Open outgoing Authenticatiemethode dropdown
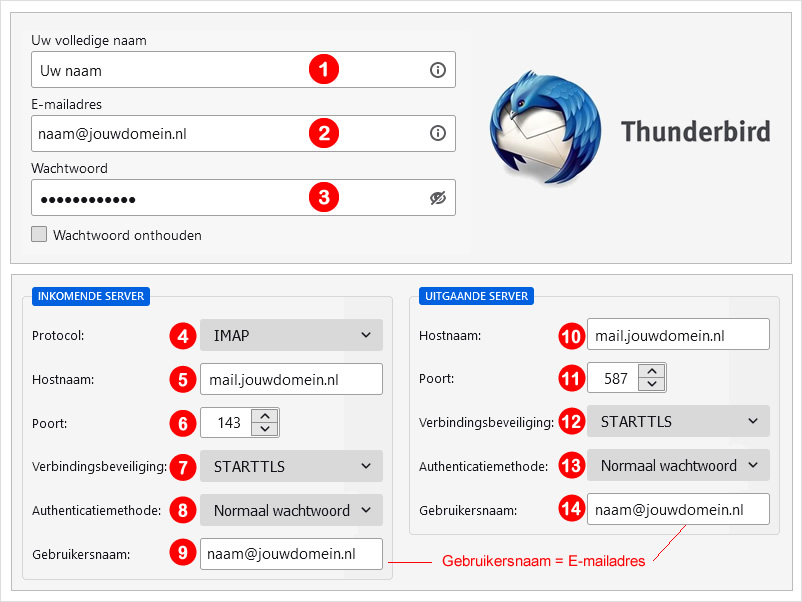 [678, 465]
